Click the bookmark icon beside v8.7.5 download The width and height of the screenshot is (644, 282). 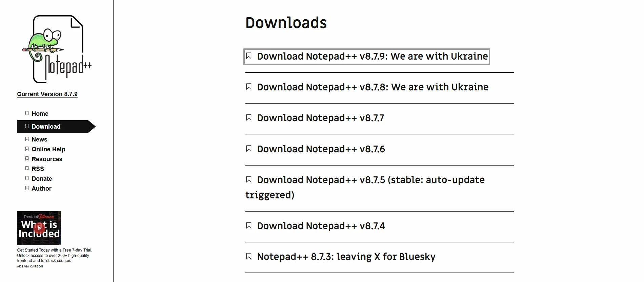click(x=249, y=179)
